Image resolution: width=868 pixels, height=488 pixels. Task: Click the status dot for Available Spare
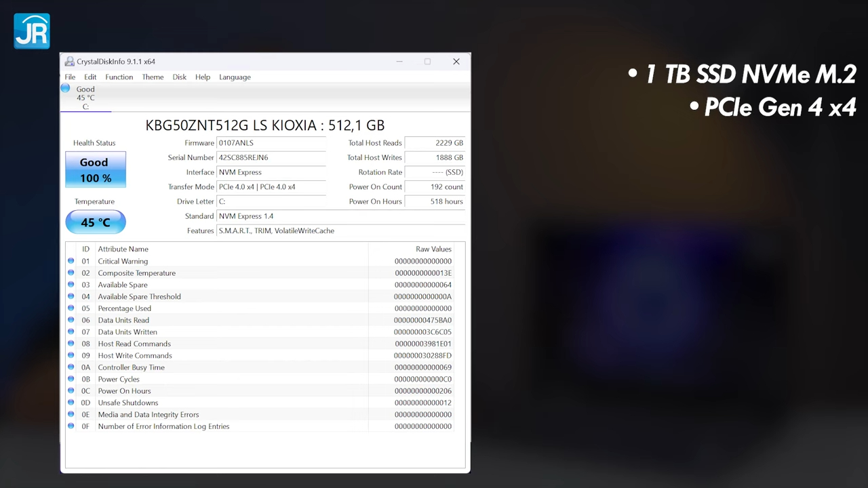point(71,285)
